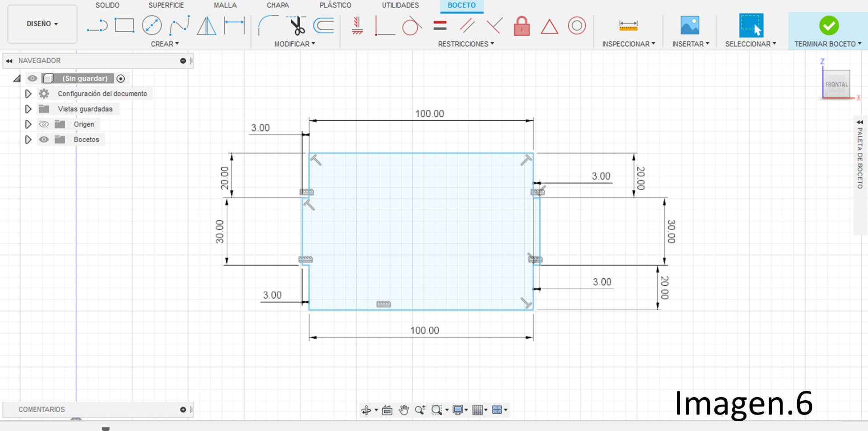Switch to the CHAPA tab

pyautogui.click(x=278, y=5)
